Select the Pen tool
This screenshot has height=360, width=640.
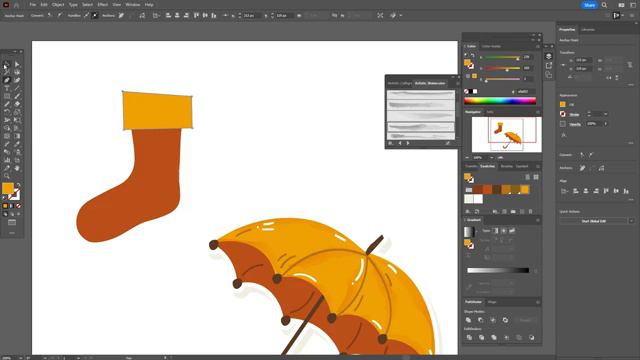pyautogui.click(x=7, y=80)
